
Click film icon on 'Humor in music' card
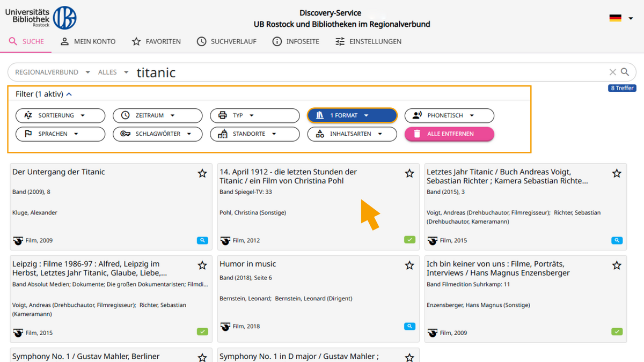coord(225,327)
